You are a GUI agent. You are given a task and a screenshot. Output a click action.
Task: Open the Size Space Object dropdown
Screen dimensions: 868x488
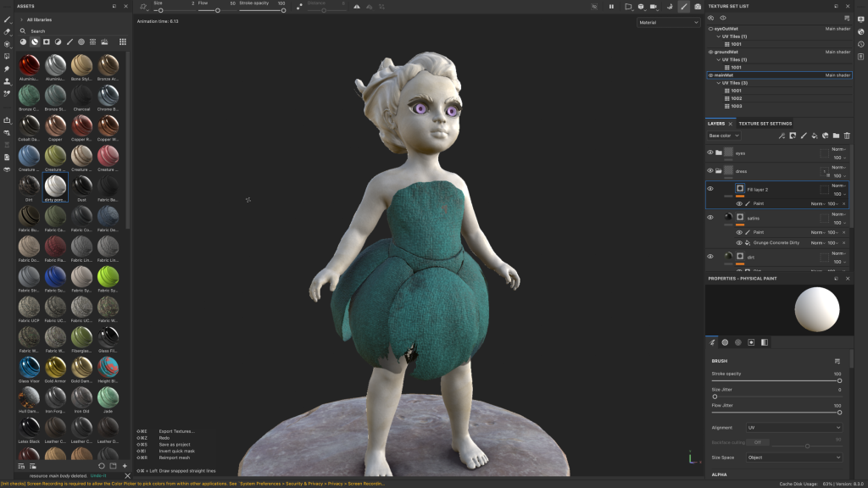[793, 457]
